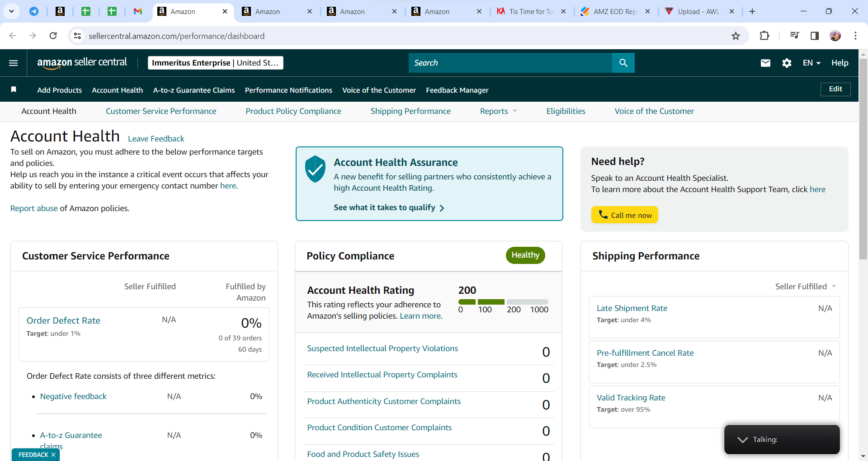The image size is (868, 461).
Task: Open the Negative feedback metric link
Action: click(x=73, y=396)
